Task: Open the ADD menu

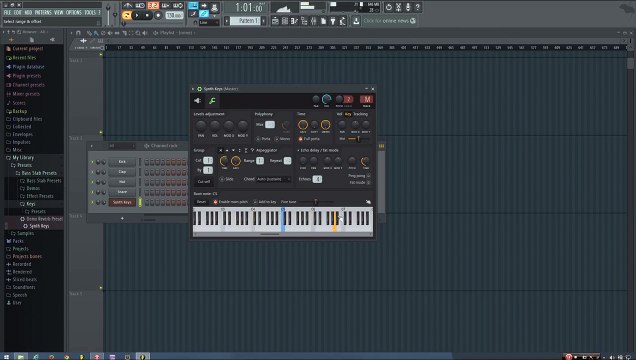Action: [x=28, y=13]
